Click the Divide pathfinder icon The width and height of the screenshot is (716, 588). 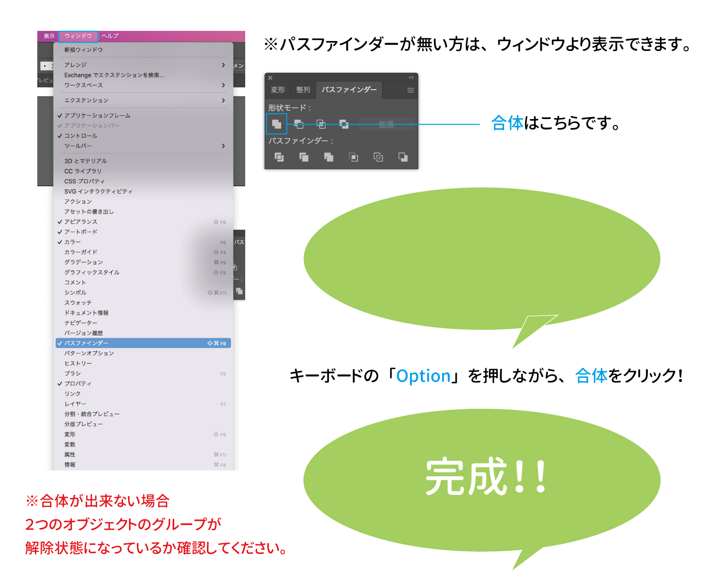pos(279,157)
